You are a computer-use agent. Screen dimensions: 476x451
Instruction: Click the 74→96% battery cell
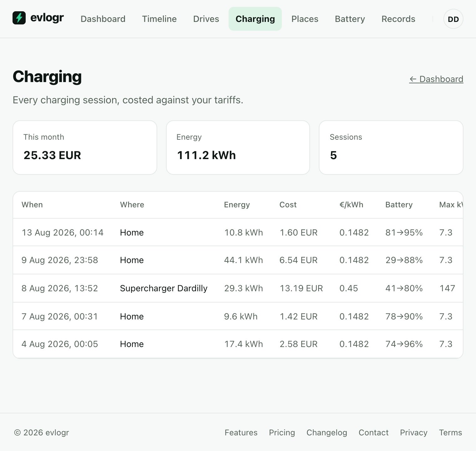click(x=404, y=344)
